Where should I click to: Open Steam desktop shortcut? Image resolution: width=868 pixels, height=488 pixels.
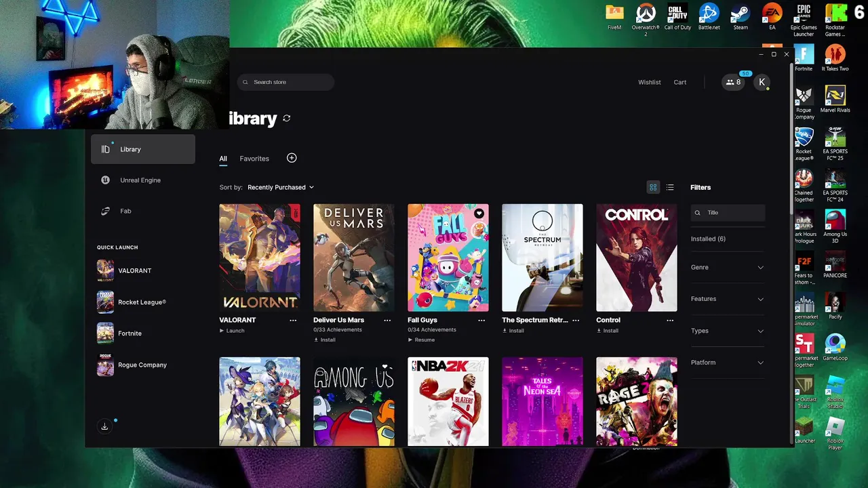click(741, 17)
